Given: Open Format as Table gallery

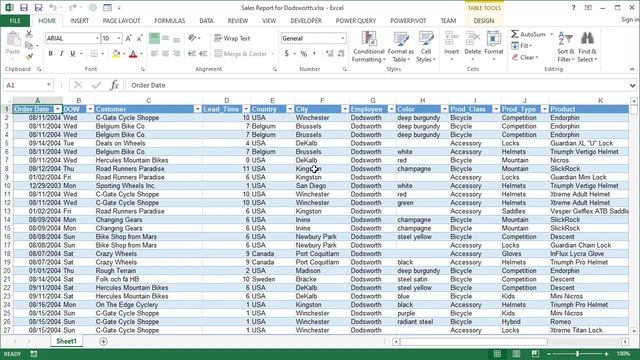Looking at the screenshot, I should click(x=401, y=47).
